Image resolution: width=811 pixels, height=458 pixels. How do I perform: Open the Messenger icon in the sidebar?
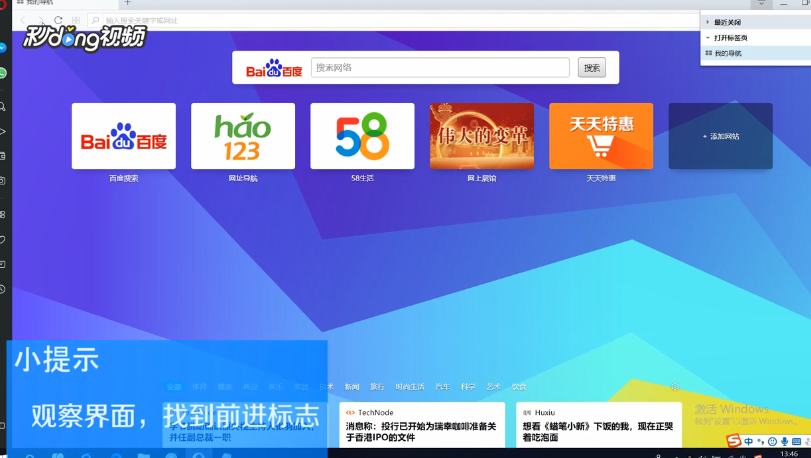(3, 48)
